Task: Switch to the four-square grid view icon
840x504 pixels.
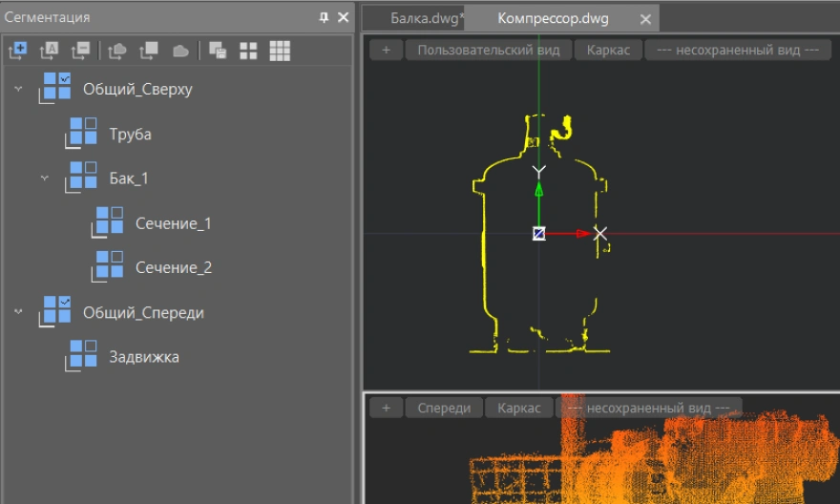Action: point(247,52)
